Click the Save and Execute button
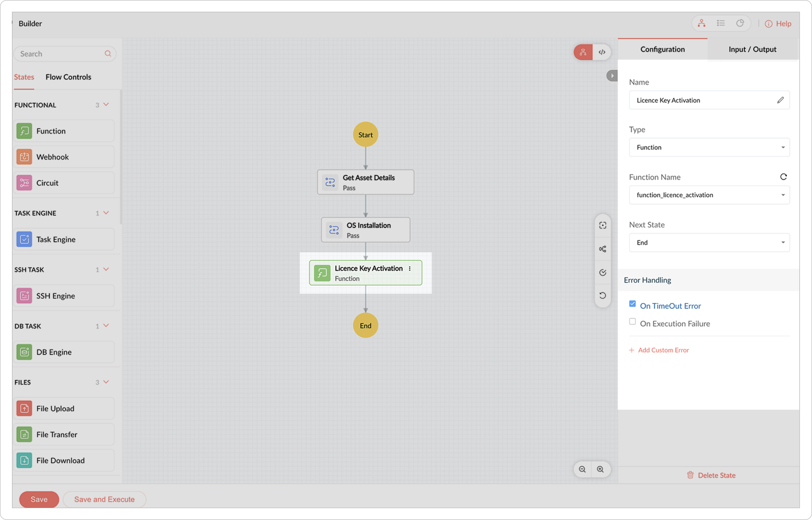Image resolution: width=812 pixels, height=520 pixels. click(x=104, y=500)
